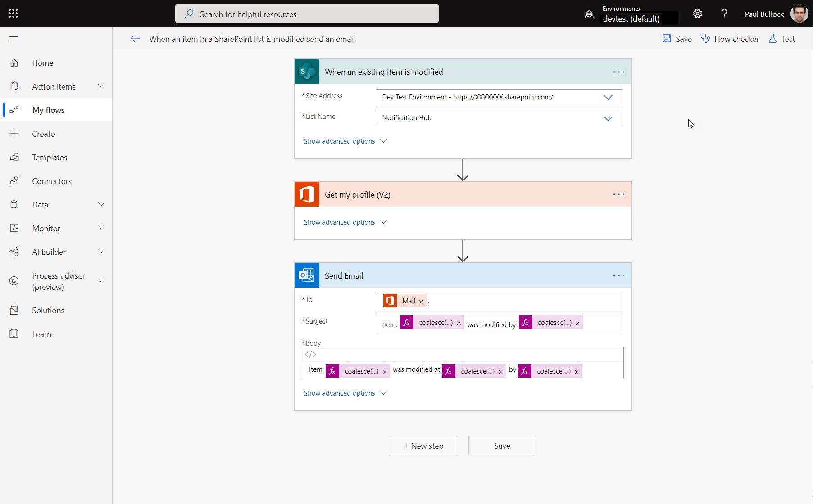Viewport: 813px width, 504px height.
Task: Go to Templates in the sidebar
Action: point(50,157)
